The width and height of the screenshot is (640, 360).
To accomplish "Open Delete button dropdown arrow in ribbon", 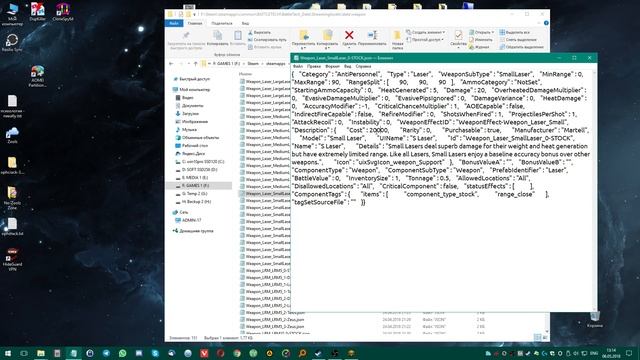I will 349,48.
